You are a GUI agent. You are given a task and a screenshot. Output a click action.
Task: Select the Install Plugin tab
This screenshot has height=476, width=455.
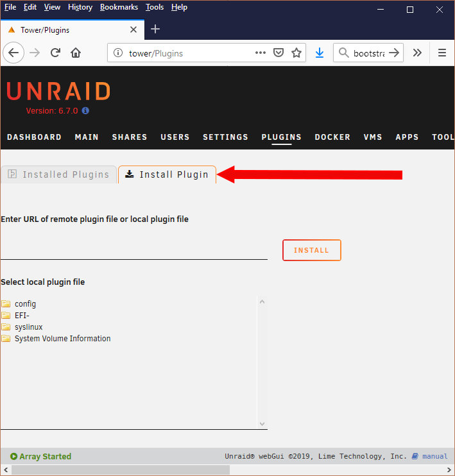(x=167, y=174)
